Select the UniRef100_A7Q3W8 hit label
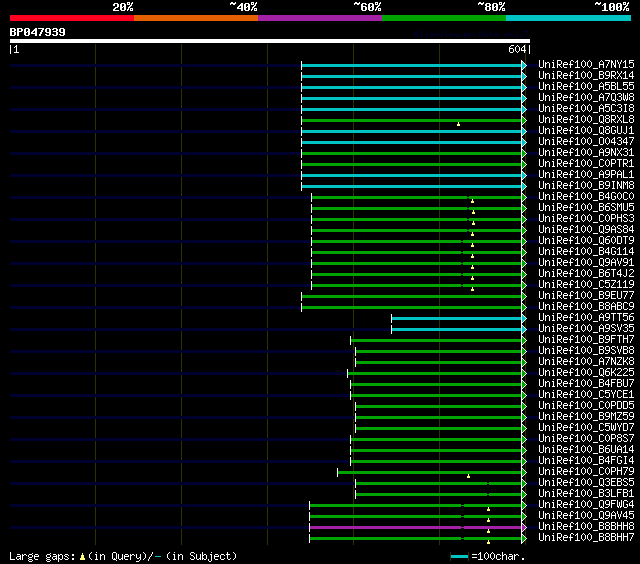 (x=586, y=98)
